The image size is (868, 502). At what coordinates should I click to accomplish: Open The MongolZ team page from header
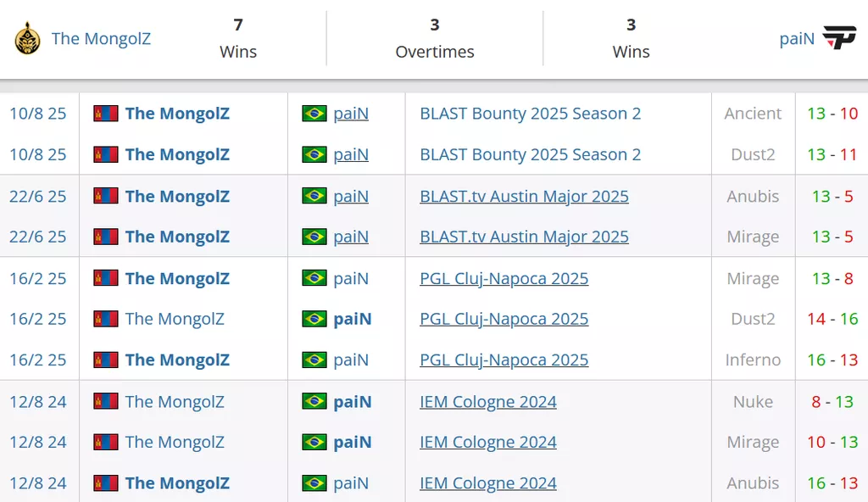pyautogui.click(x=101, y=38)
